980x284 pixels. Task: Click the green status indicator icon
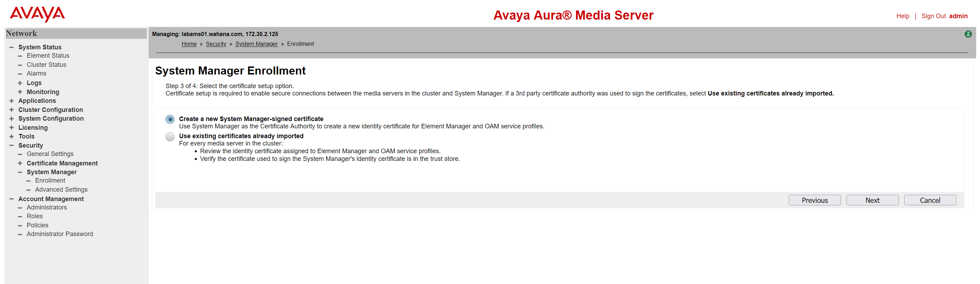(x=968, y=34)
